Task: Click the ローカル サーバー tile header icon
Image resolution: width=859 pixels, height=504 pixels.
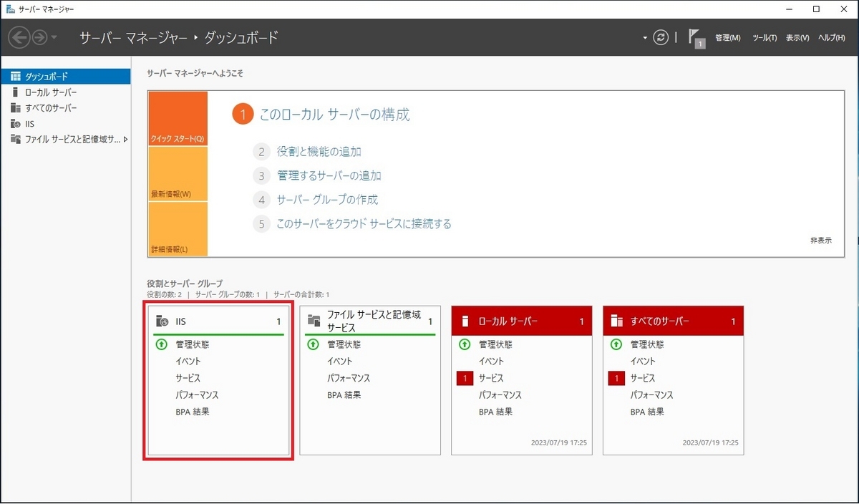Action: click(x=465, y=321)
